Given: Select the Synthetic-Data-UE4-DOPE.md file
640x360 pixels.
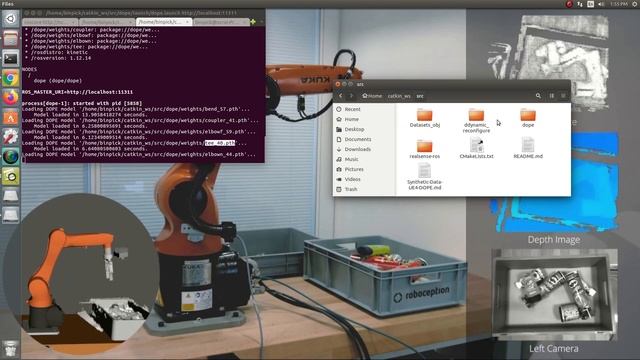Looking at the screenshot, I should point(424,176).
